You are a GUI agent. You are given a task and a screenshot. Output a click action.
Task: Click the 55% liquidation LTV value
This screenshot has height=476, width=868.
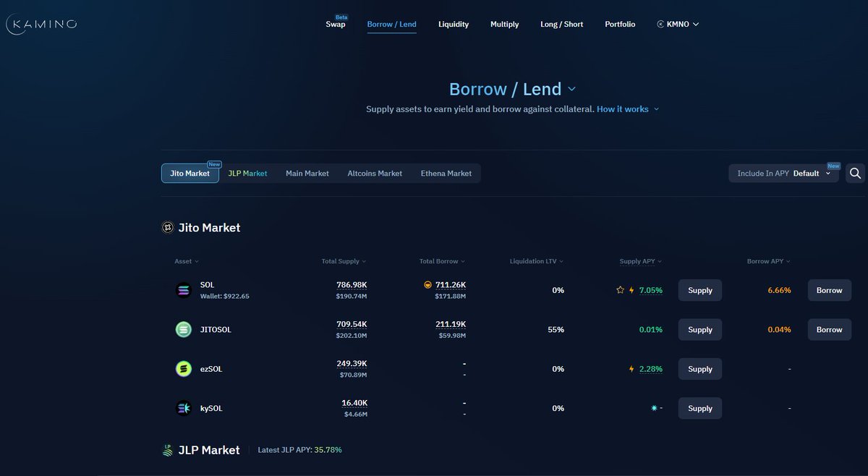(x=556, y=329)
